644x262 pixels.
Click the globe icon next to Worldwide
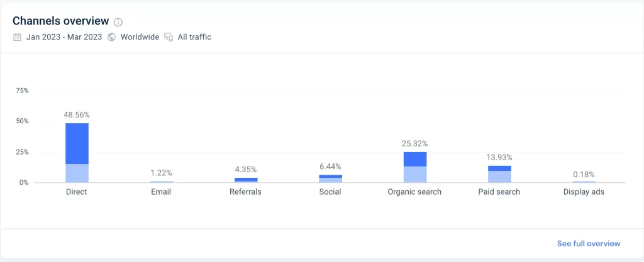click(x=111, y=37)
